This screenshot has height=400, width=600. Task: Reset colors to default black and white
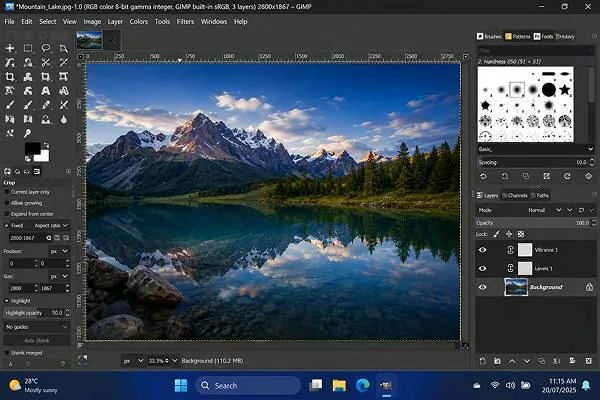[28, 158]
